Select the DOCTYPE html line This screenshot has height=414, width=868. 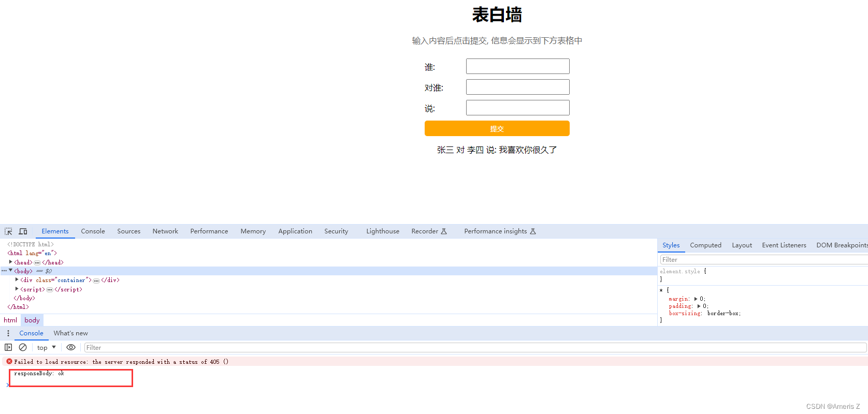click(31, 244)
